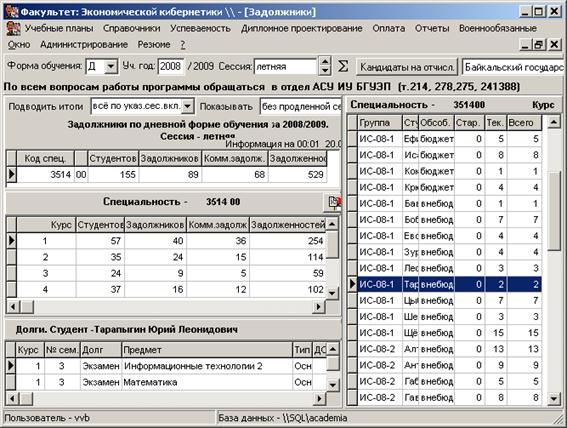Select the ИС-08-2 student row with 13 debts
The height and width of the screenshot is (428, 567).
444,349
